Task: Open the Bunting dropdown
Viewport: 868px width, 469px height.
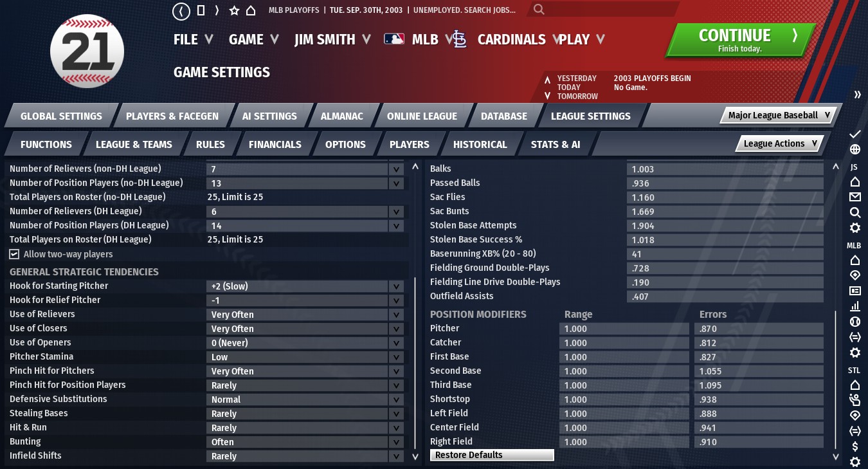Action: [306, 442]
